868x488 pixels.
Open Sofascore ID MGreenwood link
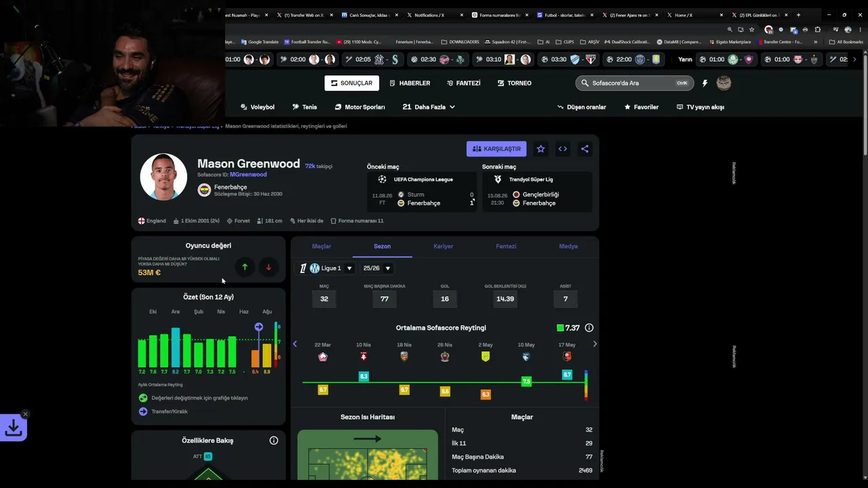click(248, 175)
